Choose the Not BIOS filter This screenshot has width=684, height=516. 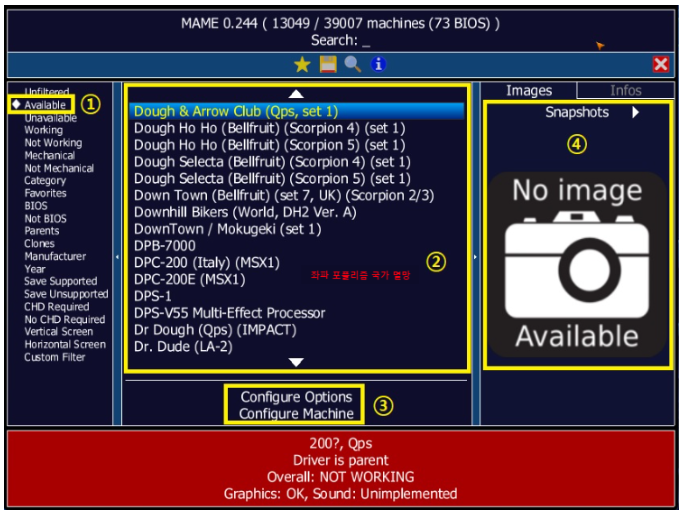(x=45, y=219)
